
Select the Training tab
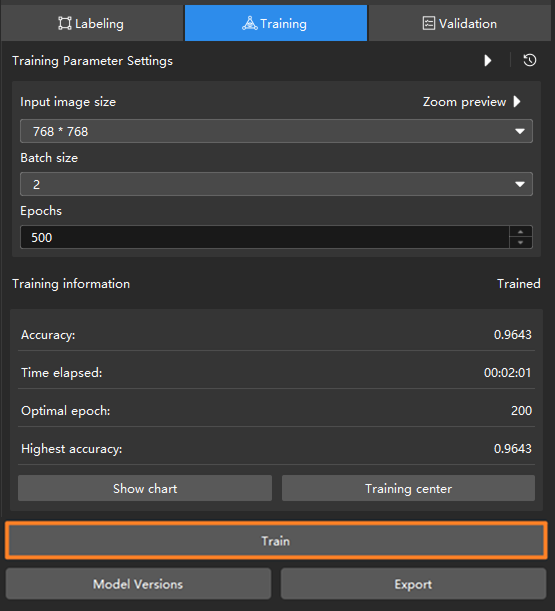click(276, 23)
